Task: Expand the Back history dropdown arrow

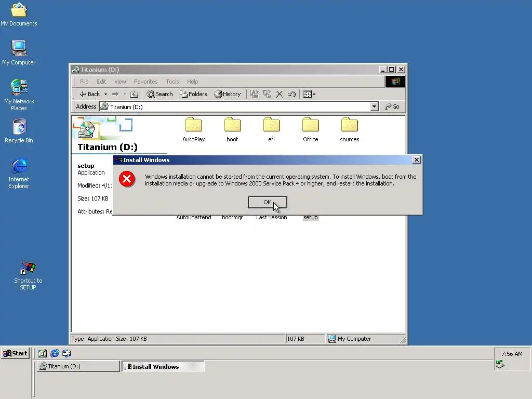Action: click(x=105, y=94)
